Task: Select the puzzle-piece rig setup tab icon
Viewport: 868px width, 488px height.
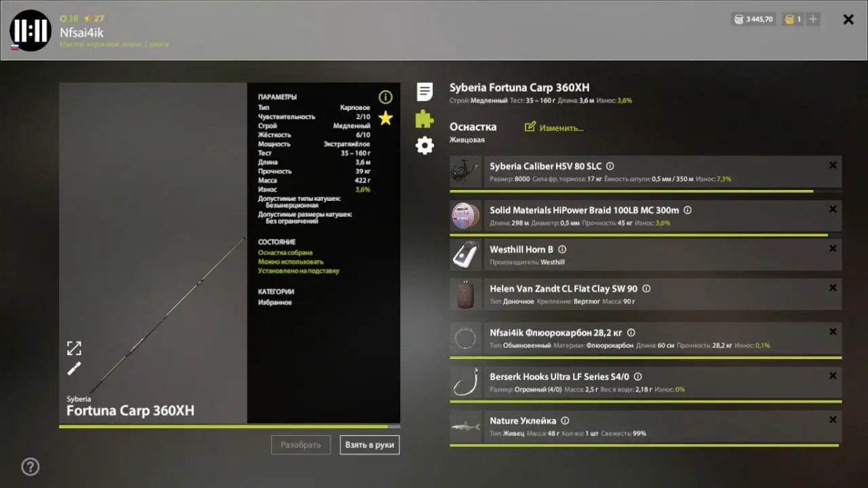Action: pos(425,119)
